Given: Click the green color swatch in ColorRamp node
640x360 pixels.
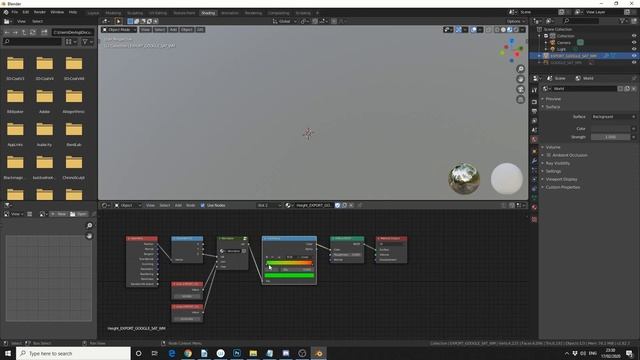Looking at the screenshot, I should click(x=289, y=276).
